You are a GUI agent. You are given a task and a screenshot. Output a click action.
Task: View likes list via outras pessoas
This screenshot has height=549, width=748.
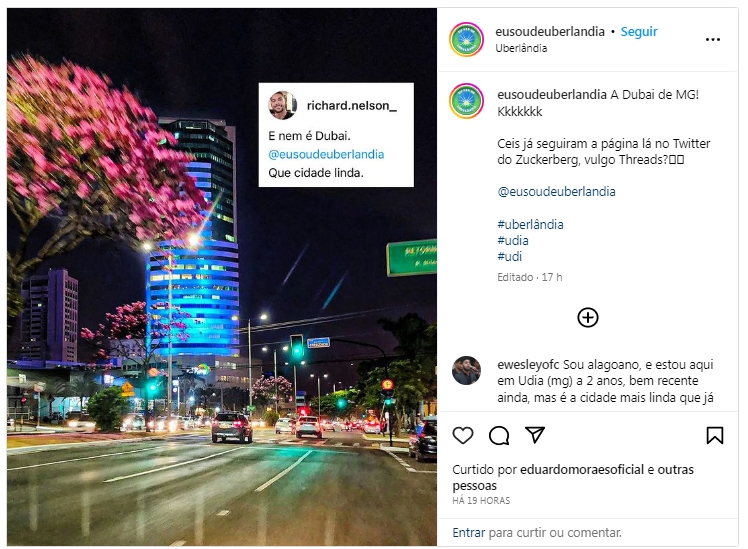pos(573,477)
